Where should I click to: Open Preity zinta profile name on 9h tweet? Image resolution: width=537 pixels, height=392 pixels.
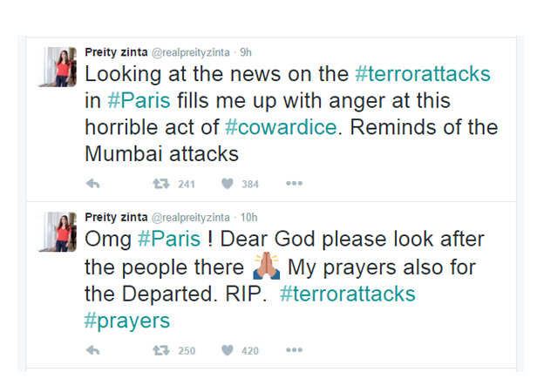116,52
